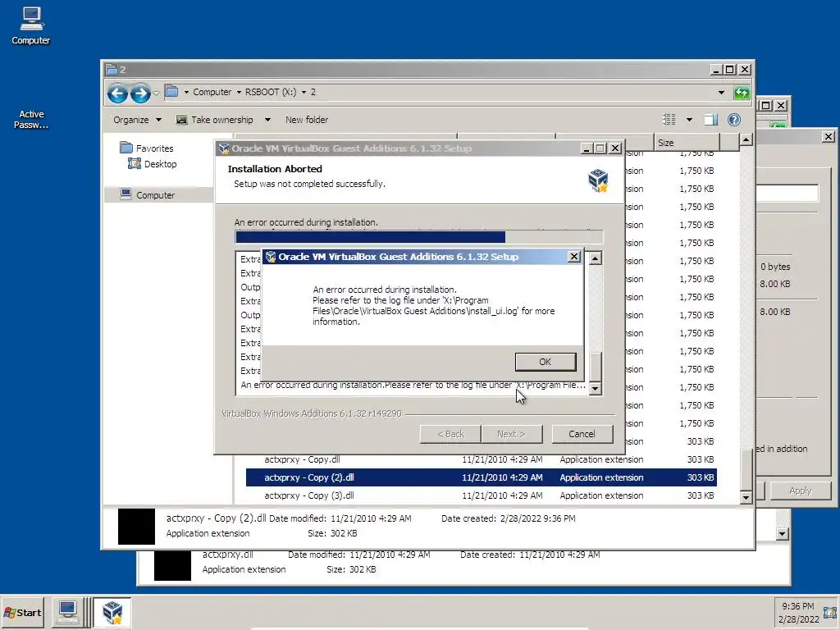Create a New folder

pyautogui.click(x=307, y=120)
